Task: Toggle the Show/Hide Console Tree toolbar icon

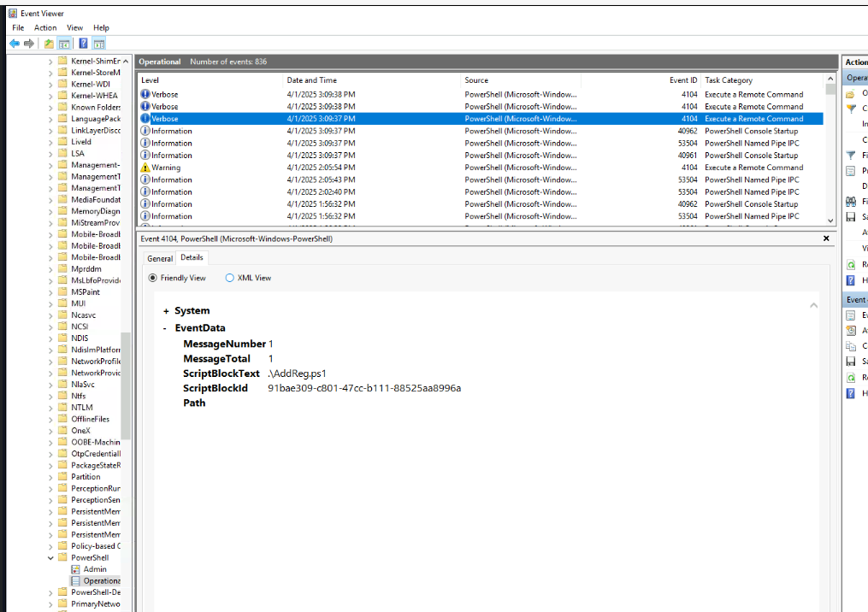Action: coord(64,44)
